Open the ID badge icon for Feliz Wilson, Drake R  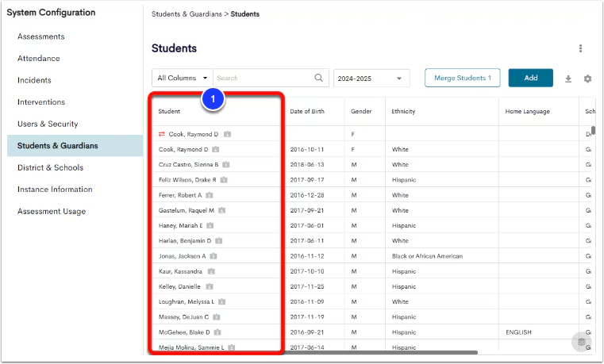click(224, 180)
